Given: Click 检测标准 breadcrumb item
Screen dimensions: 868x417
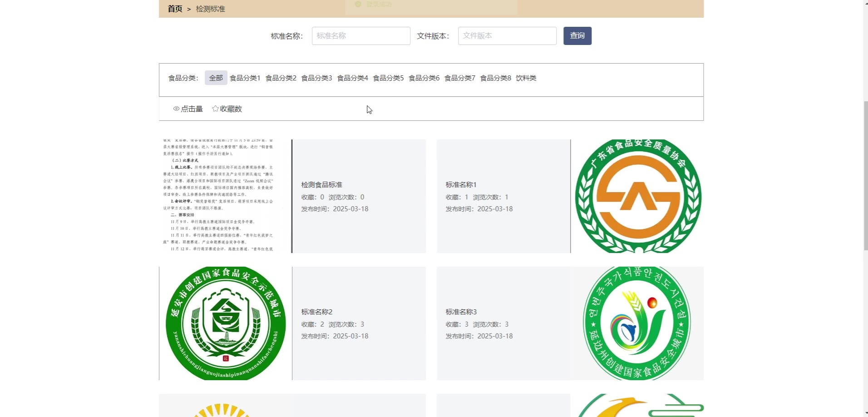Looking at the screenshot, I should coord(210,9).
